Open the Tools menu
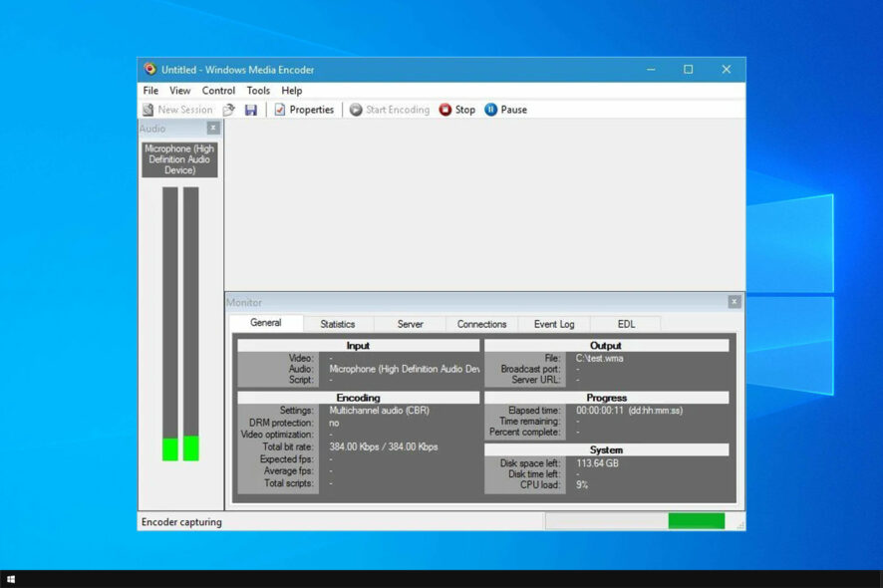The image size is (883, 588). pyautogui.click(x=258, y=90)
